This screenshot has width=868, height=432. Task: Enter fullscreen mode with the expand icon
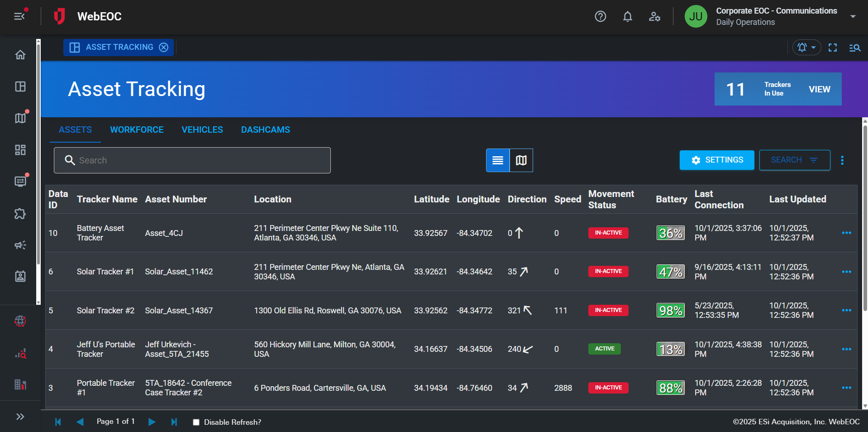[x=832, y=48]
